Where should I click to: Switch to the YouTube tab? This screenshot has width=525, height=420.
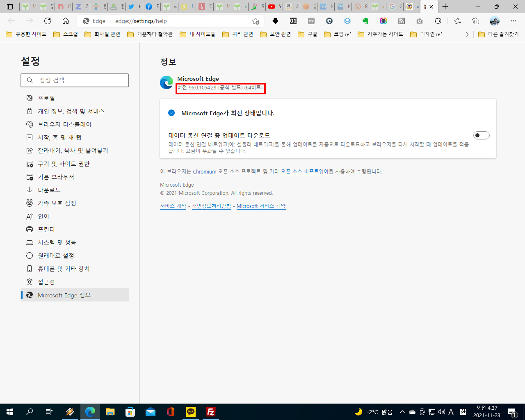(x=274, y=7)
